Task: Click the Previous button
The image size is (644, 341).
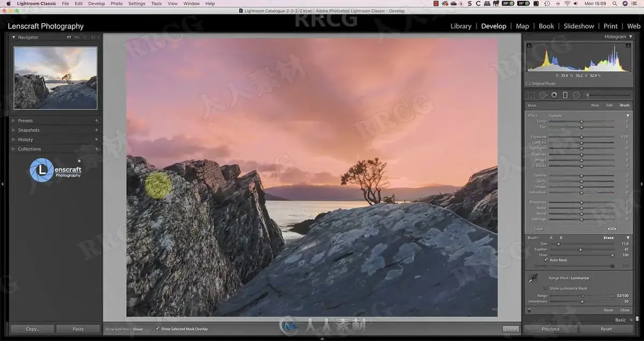Action: [551, 329]
